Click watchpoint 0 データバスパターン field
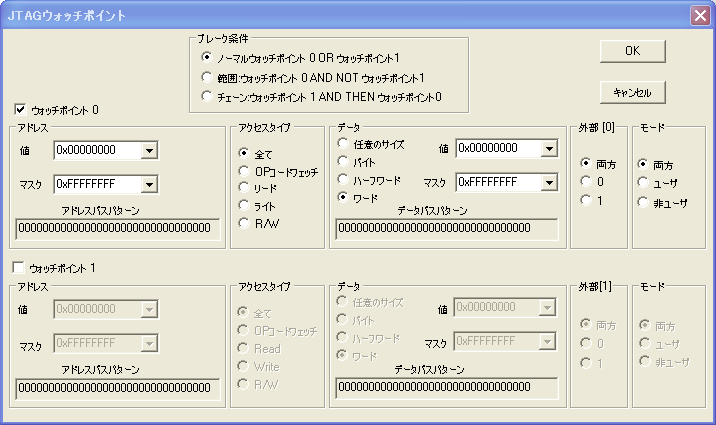The height and width of the screenshot is (425, 716). coord(447,229)
